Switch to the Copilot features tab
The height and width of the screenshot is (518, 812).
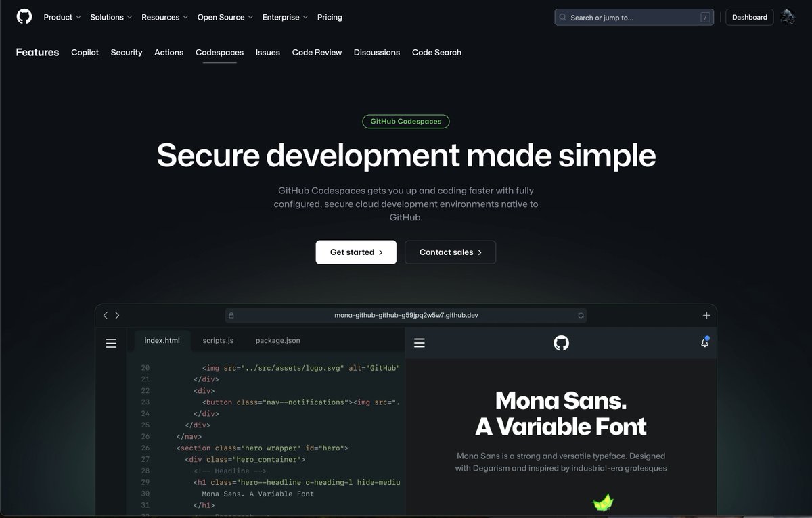tap(85, 52)
